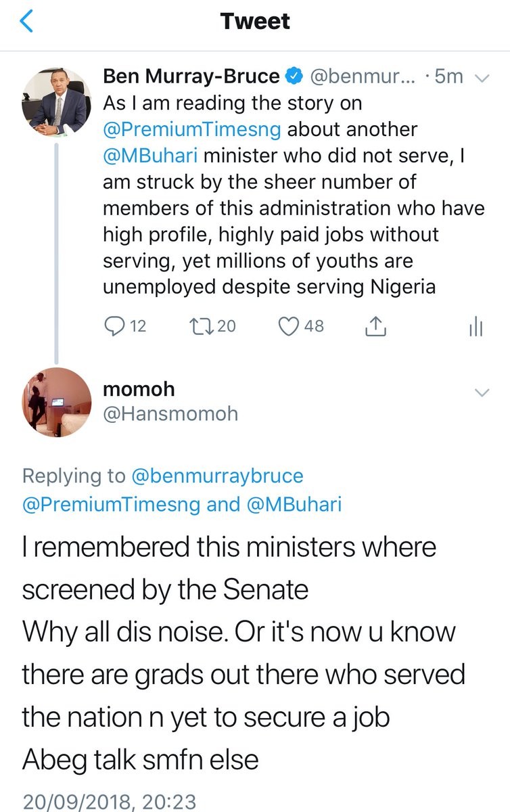Tap the 20/09/2018, 20:23 timestamp

pyautogui.click(x=109, y=802)
